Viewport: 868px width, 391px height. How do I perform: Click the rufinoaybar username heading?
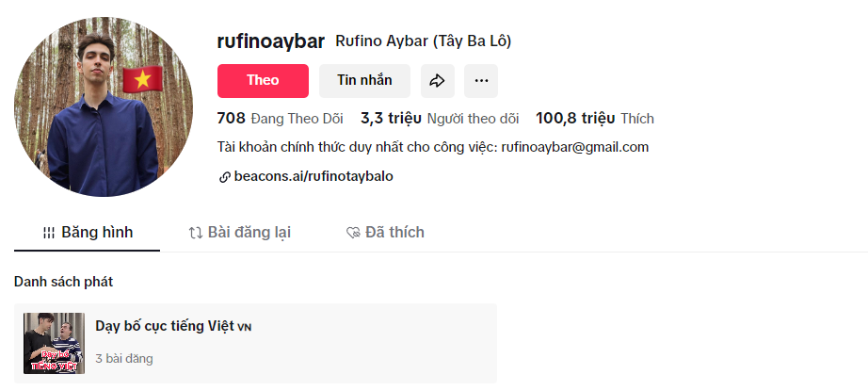[270, 41]
